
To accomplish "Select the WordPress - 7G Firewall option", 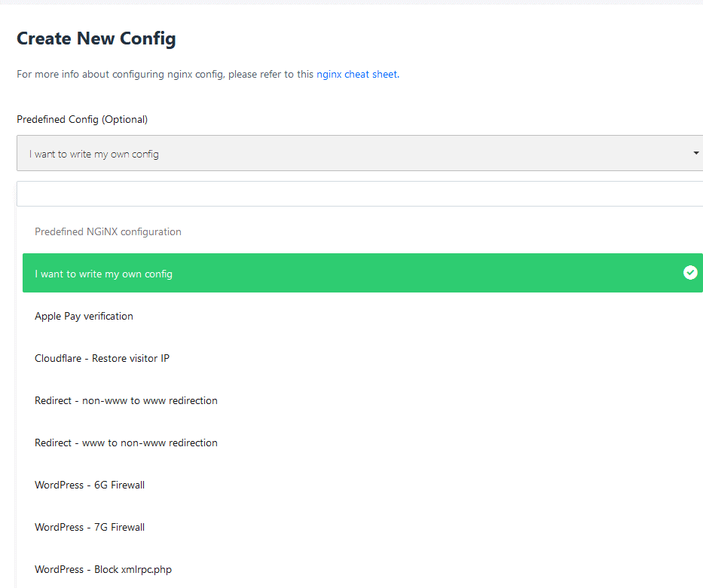I will tap(90, 527).
